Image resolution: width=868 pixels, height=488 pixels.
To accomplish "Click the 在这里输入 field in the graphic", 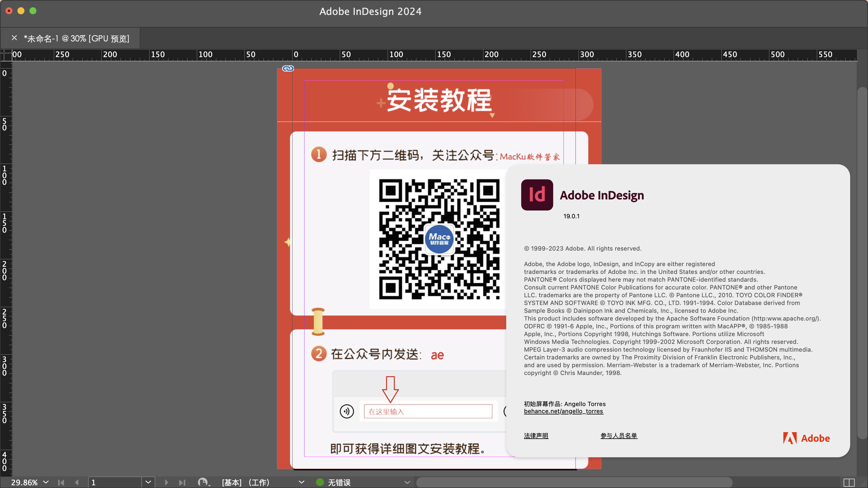I will tap(428, 411).
